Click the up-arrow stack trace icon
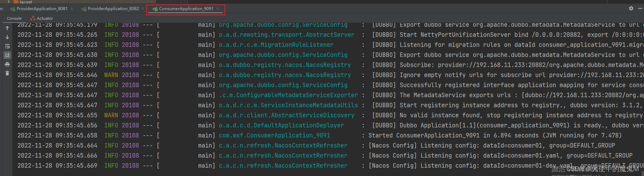Viewport: 644px width, 176px height. click(7, 28)
